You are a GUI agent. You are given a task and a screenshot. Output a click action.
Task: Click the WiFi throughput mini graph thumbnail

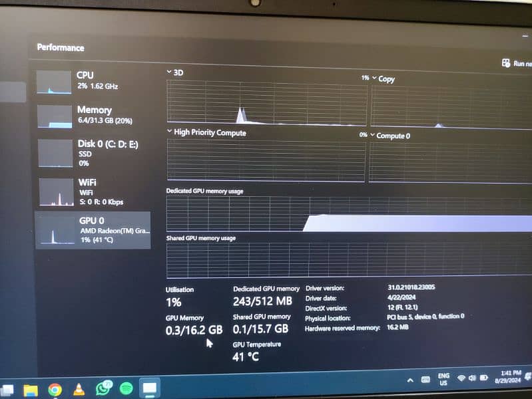pyautogui.click(x=57, y=192)
